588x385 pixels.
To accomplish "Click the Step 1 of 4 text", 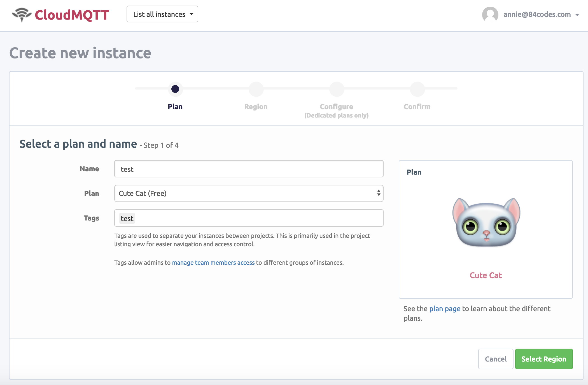I will tap(161, 145).
